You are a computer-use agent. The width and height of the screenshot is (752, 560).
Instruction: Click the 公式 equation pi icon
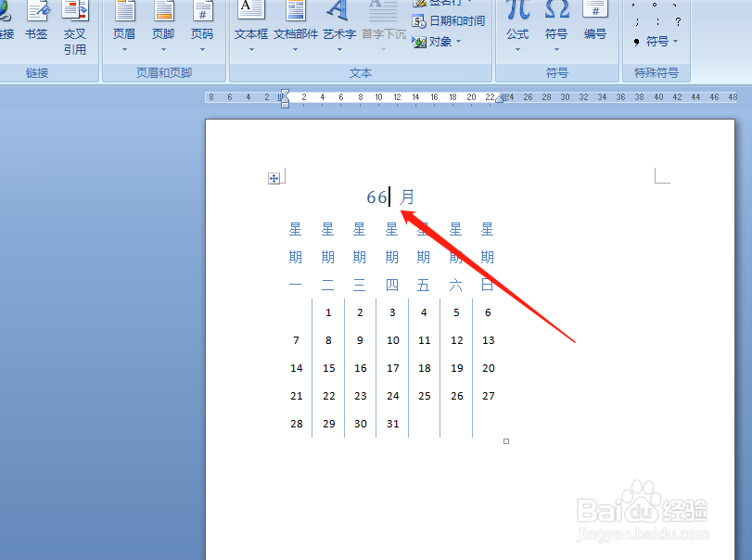click(517, 9)
